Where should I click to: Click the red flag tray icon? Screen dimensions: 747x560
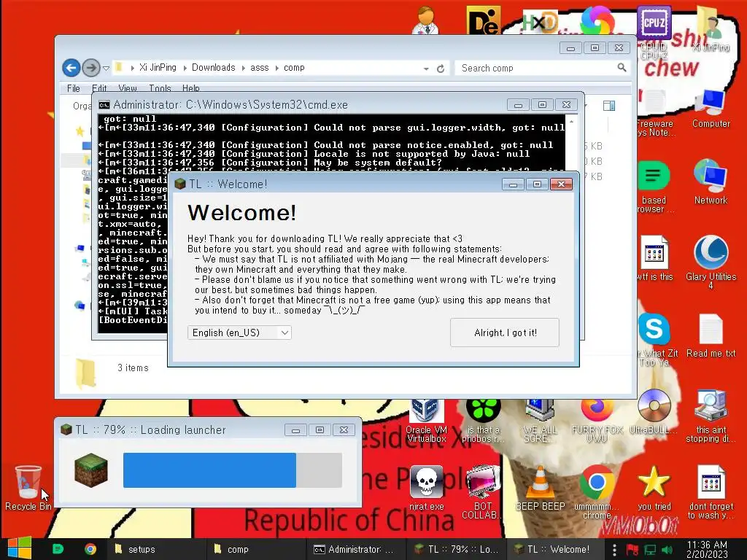click(x=632, y=550)
